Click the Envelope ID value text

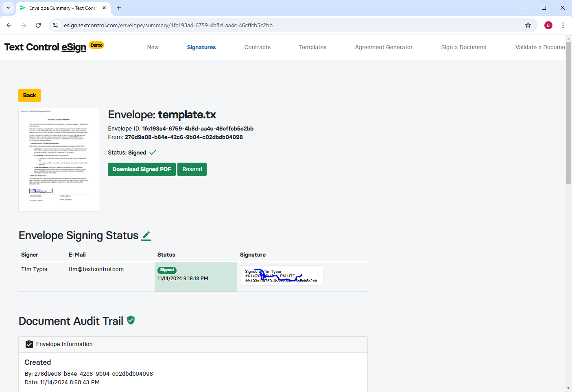pos(198,128)
